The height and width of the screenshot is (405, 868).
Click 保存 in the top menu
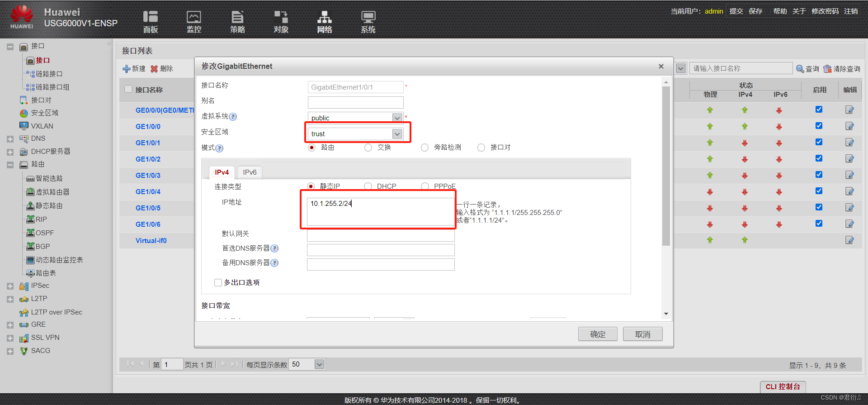[x=755, y=11]
